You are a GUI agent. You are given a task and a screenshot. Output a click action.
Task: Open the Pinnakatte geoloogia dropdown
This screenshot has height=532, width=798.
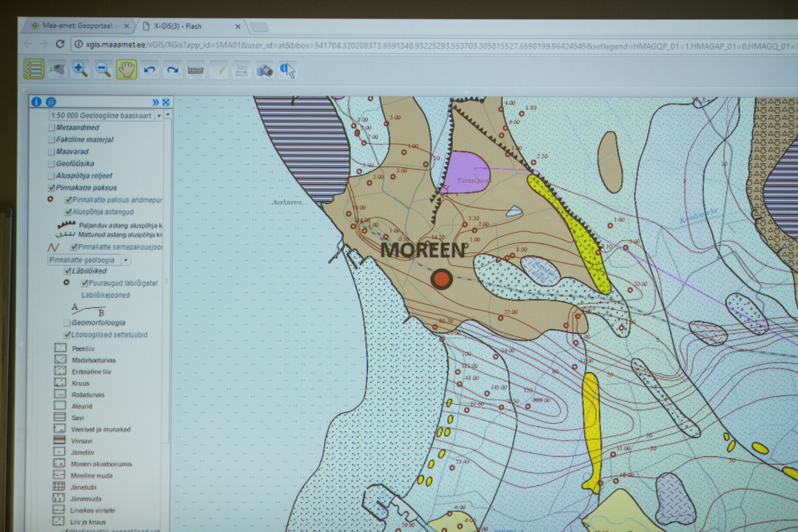tap(126, 260)
